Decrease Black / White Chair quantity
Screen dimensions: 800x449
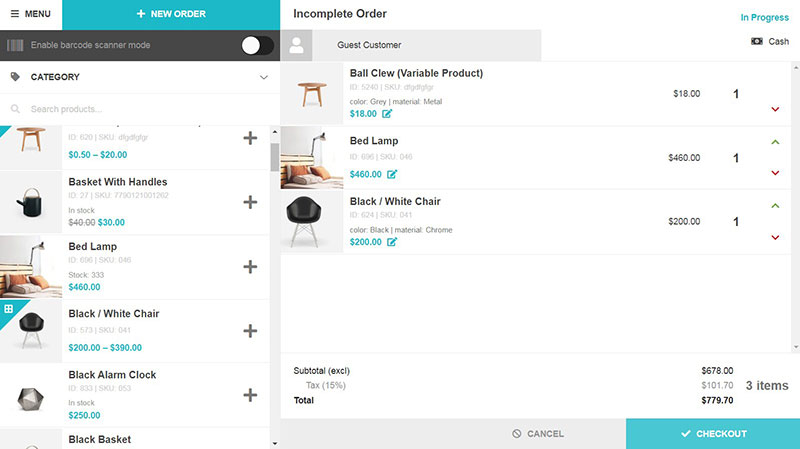click(x=775, y=237)
